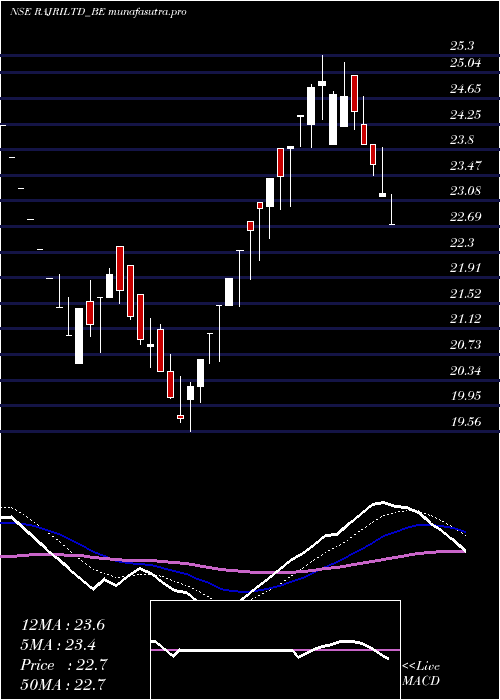Image resolution: width=500 pixels, height=700 pixels.
Task: Click the 50MA : 22.7 readout
Action: (x=64, y=684)
